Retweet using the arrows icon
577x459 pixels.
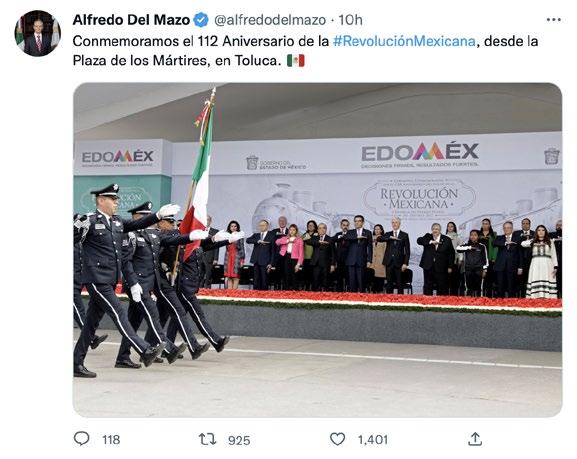(x=208, y=439)
